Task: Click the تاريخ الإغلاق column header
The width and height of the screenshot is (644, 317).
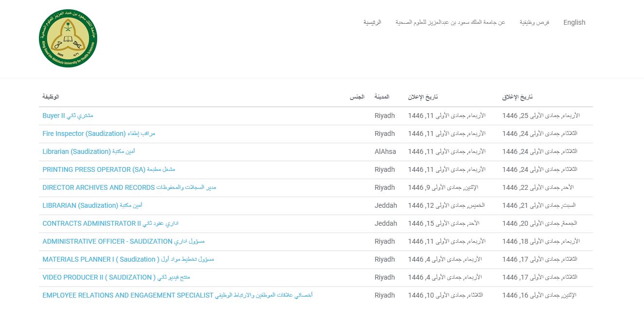Action: pos(517,97)
